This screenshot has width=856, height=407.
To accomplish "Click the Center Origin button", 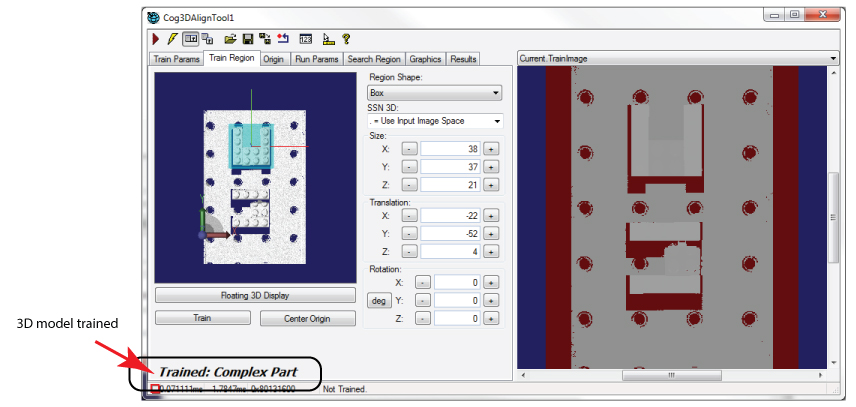I will pos(308,319).
